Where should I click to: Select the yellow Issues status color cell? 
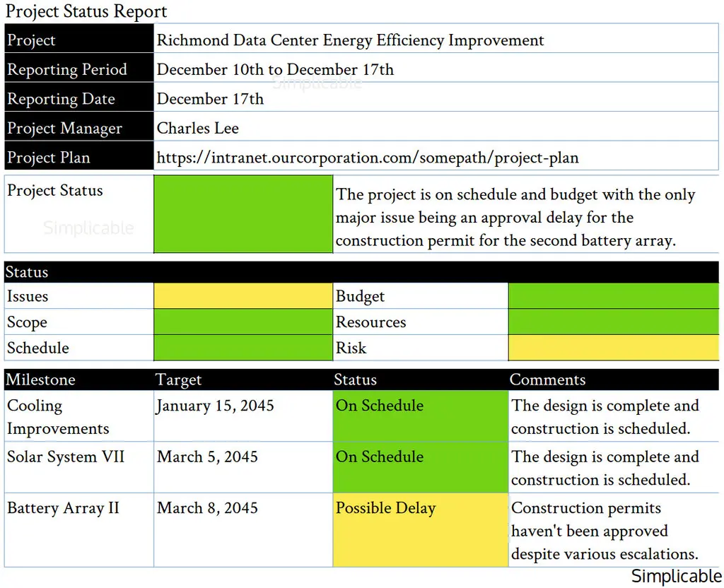tap(243, 296)
